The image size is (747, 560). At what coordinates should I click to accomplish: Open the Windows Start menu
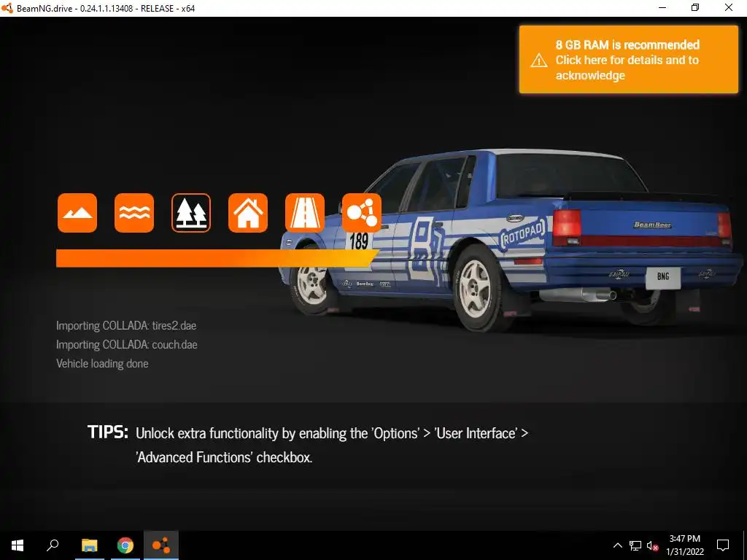click(x=18, y=545)
